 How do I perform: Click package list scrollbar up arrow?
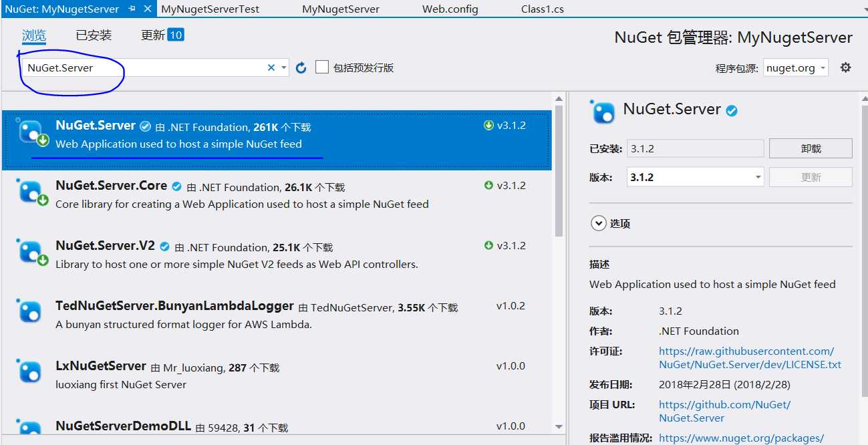(x=559, y=100)
